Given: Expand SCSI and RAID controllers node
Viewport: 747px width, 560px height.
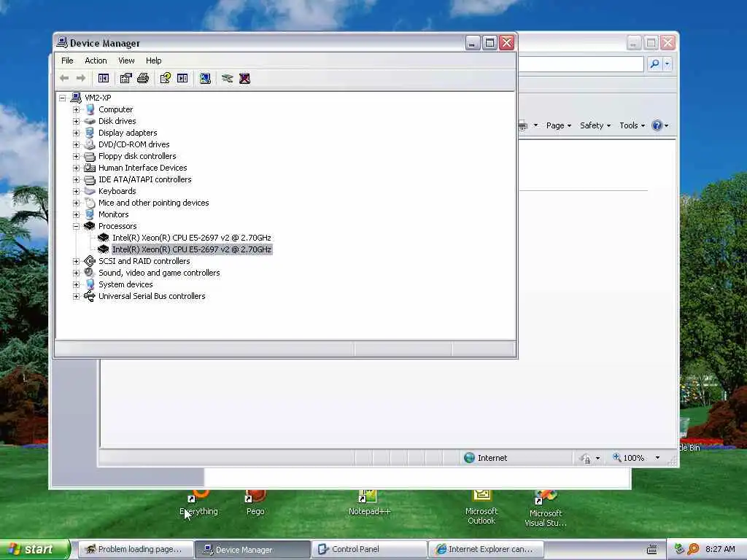Looking at the screenshot, I should pyautogui.click(x=76, y=262).
